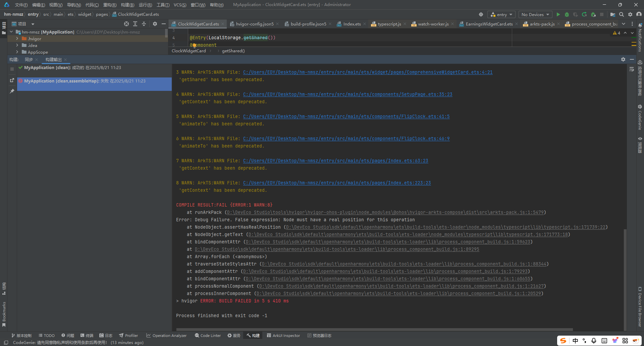Select successful MyApplication [clean] build entry
Viewport: 644px width, 346px height.
click(94, 67)
